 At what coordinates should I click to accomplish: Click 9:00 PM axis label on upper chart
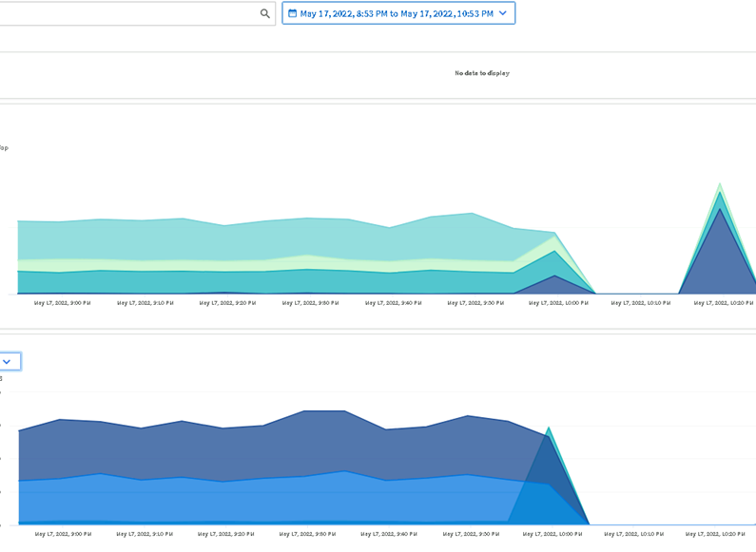tap(62, 304)
